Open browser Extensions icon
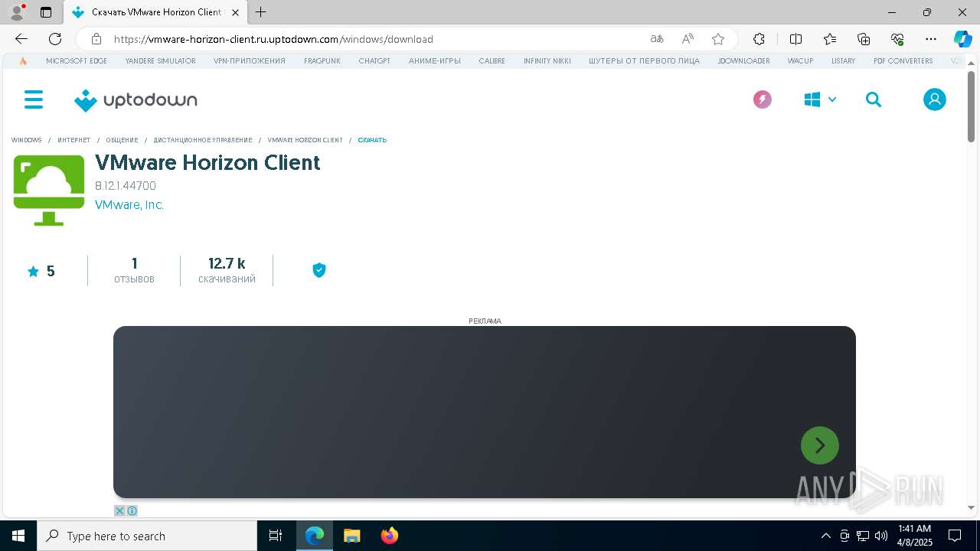Image resolution: width=980 pixels, height=551 pixels. point(759,39)
